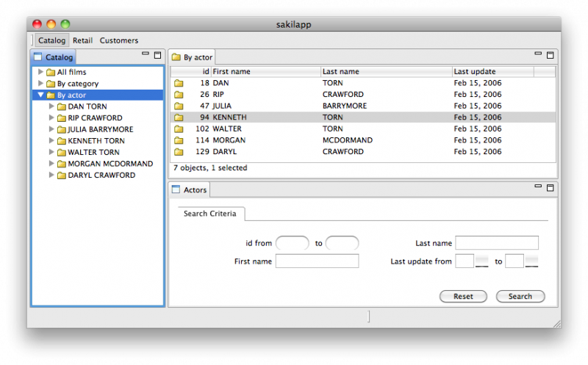Maximize the Actors search panel
The width and height of the screenshot is (588, 365).
(x=550, y=188)
